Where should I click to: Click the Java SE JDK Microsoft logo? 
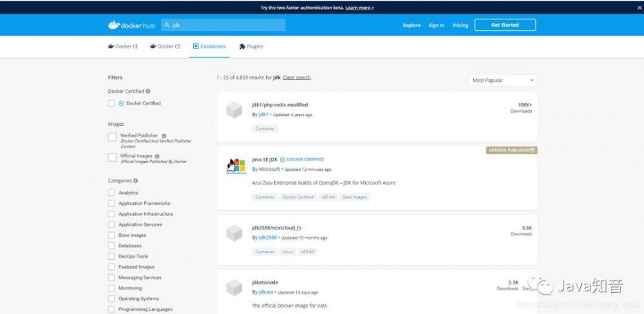[x=236, y=166]
